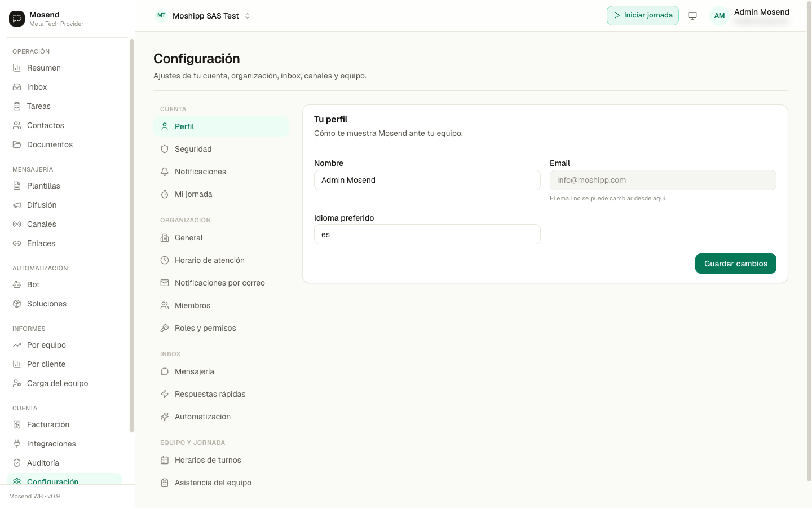Screen dimensions: 812x508
Task: Click the Automatización sparkle icon
Action: click(165, 417)
